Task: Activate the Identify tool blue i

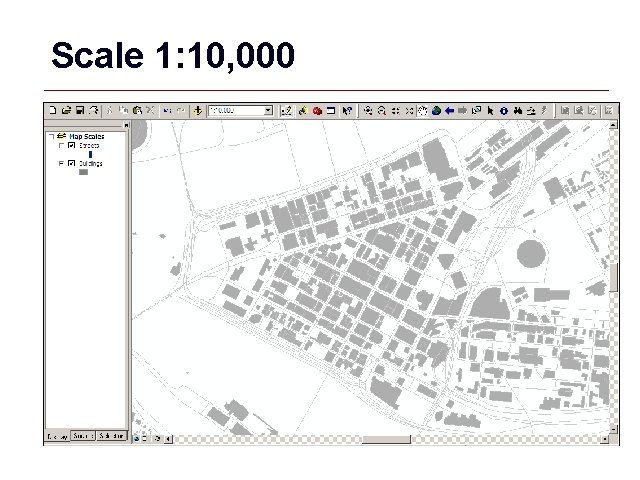Action: 504,111
